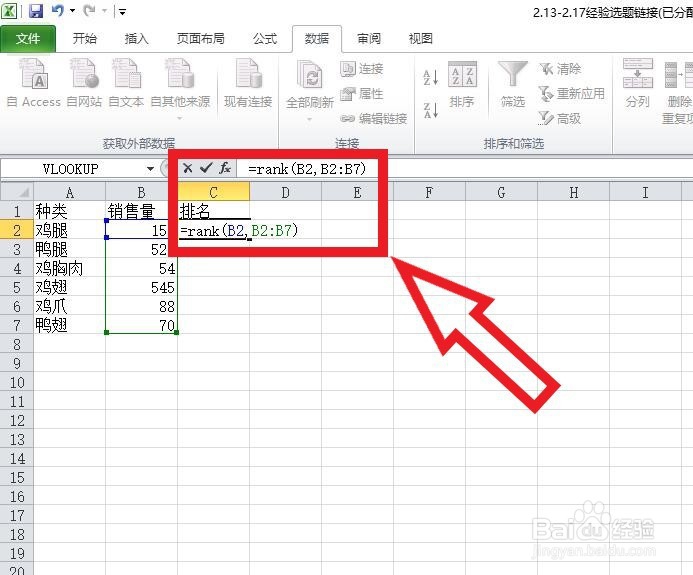This screenshot has width=693, height=575.
Task: Click the Select All corner button
Action: click(x=17, y=192)
